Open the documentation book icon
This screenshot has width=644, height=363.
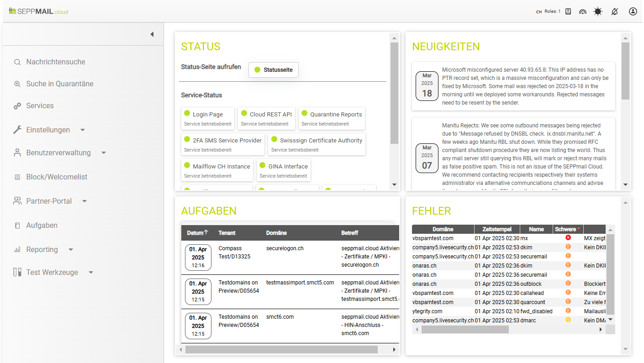pyautogui.click(x=568, y=11)
